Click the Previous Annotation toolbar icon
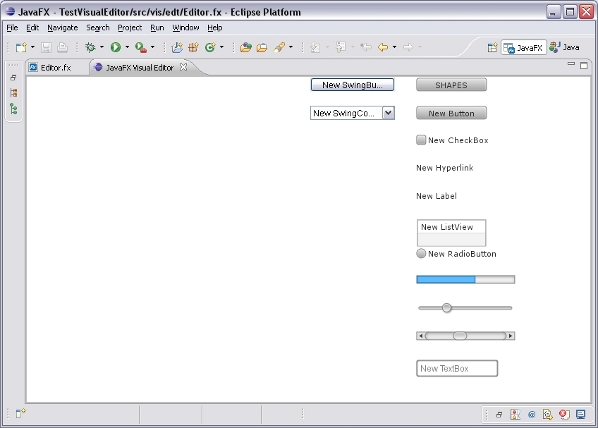This screenshot has height=428, width=598. (340, 47)
